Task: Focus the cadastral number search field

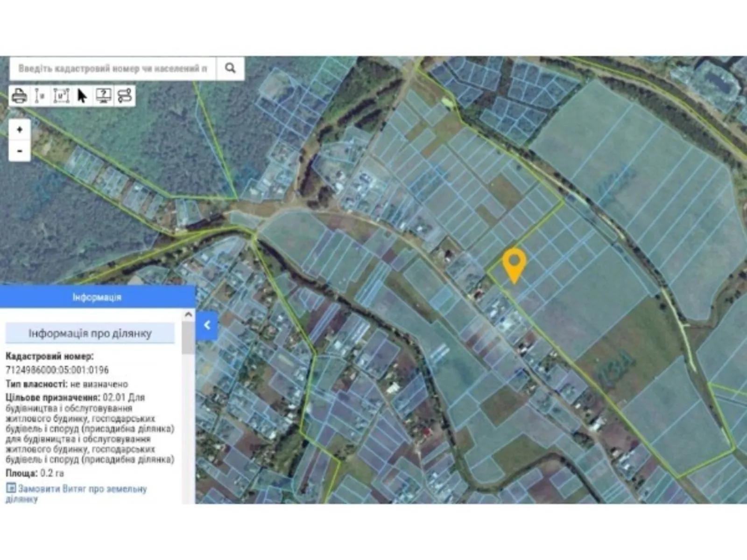Action: tap(113, 69)
